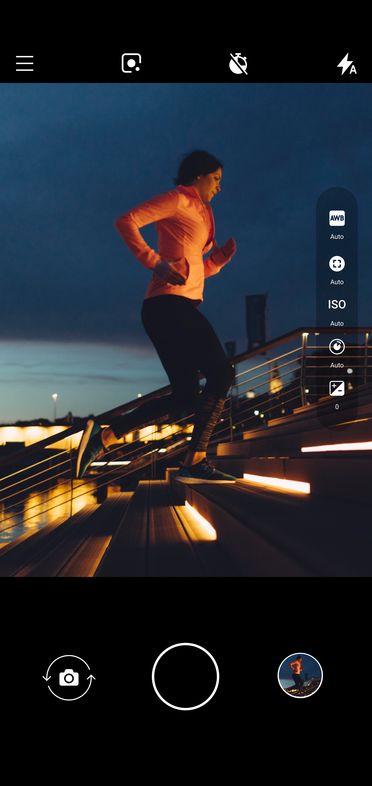This screenshot has height=786, width=372.
Task: Expand the Auto value under focus icon
Action: [x=337, y=282]
